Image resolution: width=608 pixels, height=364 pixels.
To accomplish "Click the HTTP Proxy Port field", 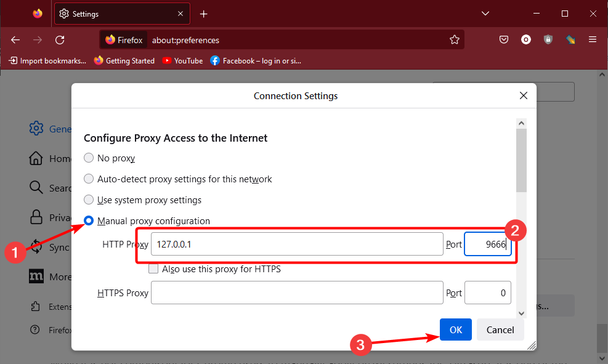I will click(x=488, y=245).
